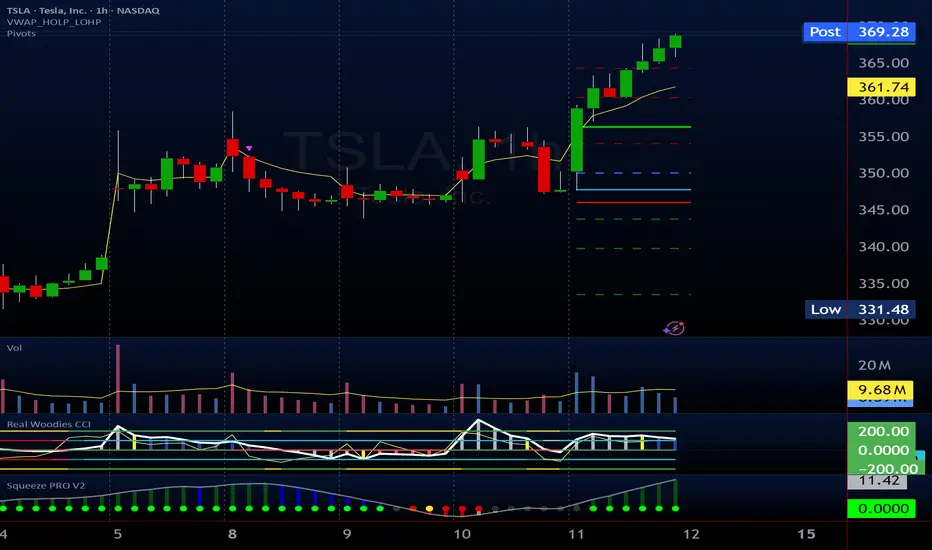Screen dimensions: 932x550
Task: Click the 340.00 price axis label
Action: [883, 247]
